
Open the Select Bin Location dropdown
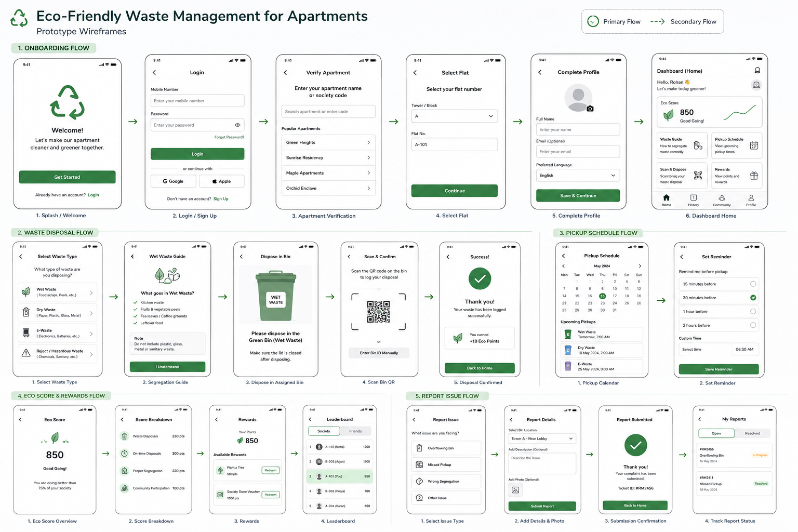pyautogui.click(x=542, y=438)
